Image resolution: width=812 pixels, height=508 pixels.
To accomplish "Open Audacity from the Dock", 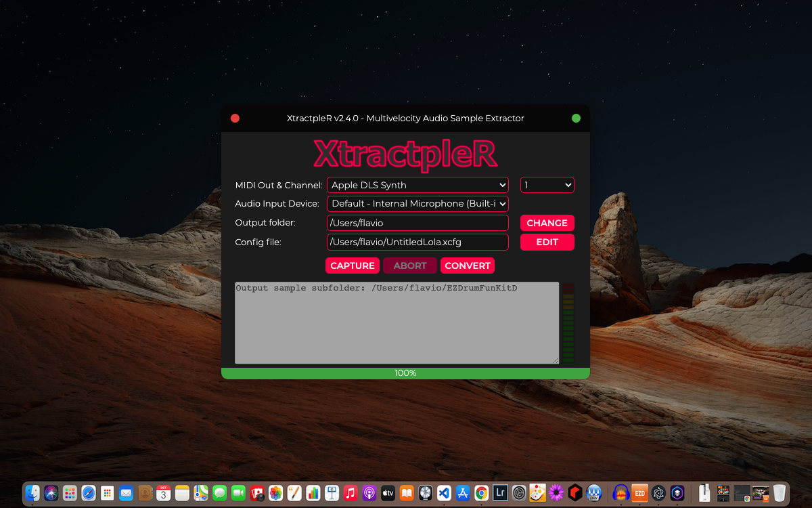I will pos(619,493).
